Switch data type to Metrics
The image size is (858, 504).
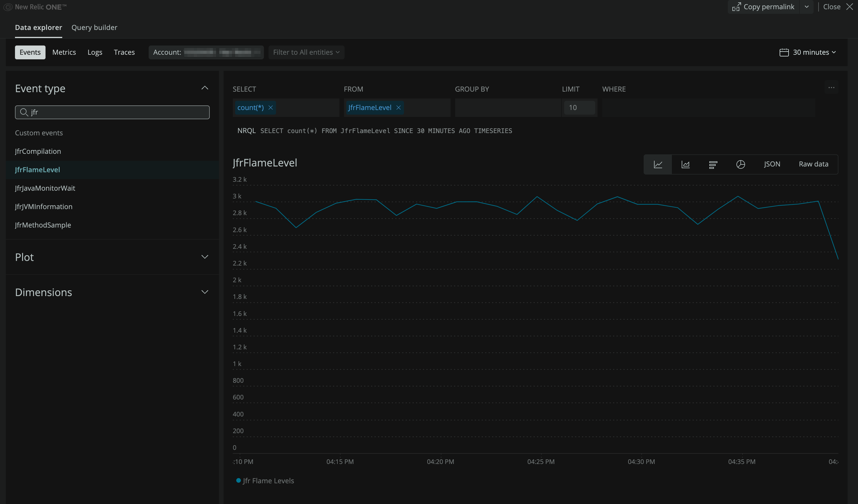click(x=64, y=52)
